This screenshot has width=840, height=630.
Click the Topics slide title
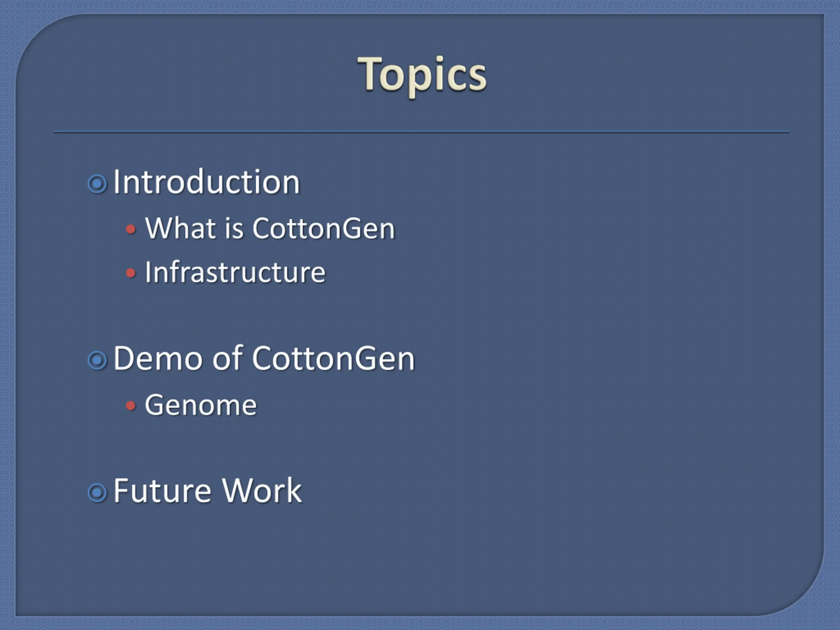422,75
